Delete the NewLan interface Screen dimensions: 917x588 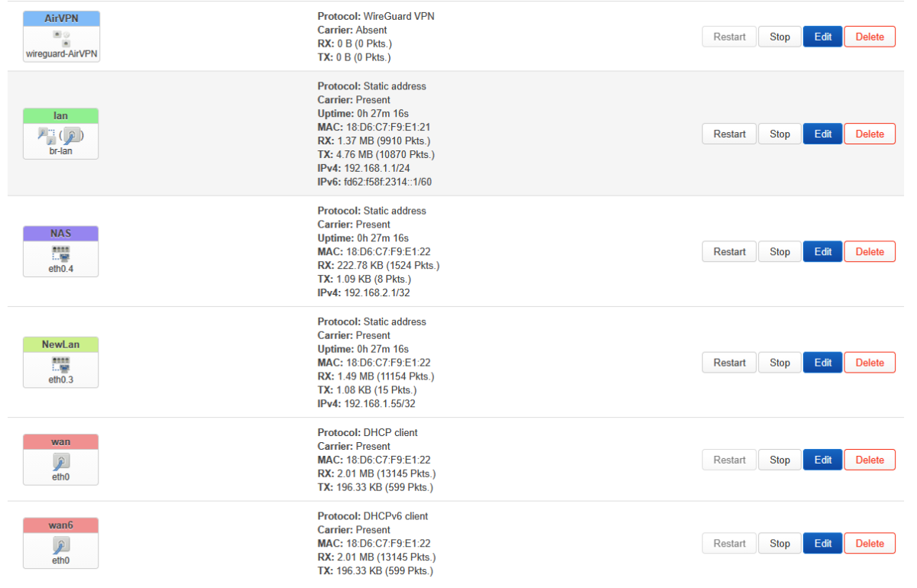tap(870, 363)
